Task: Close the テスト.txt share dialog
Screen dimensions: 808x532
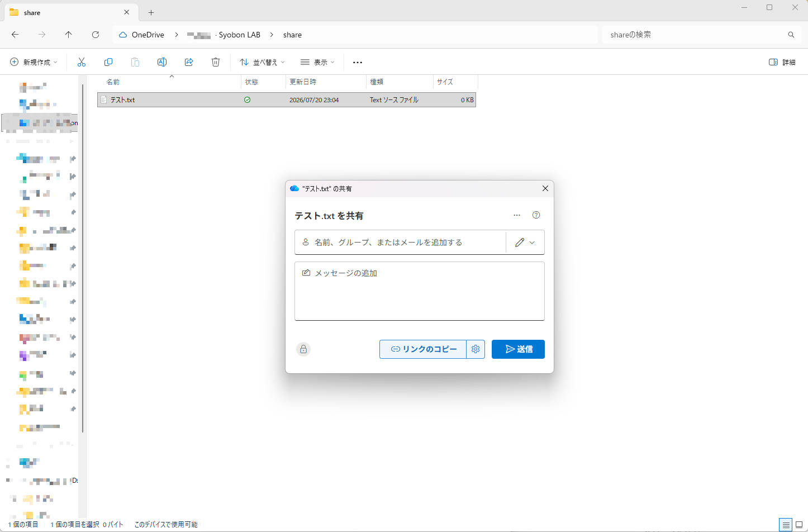Action: coord(545,188)
